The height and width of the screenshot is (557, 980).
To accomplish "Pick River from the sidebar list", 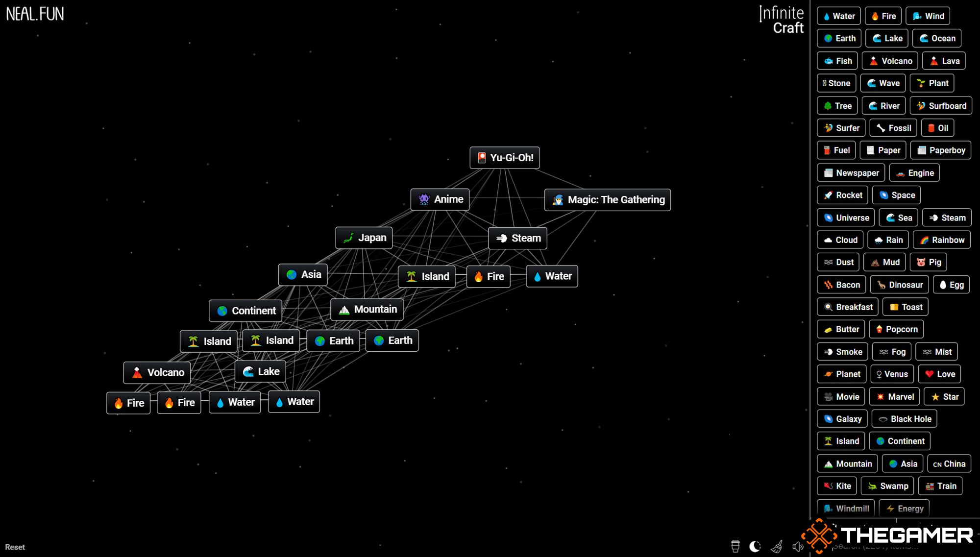I will tap(883, 106).
